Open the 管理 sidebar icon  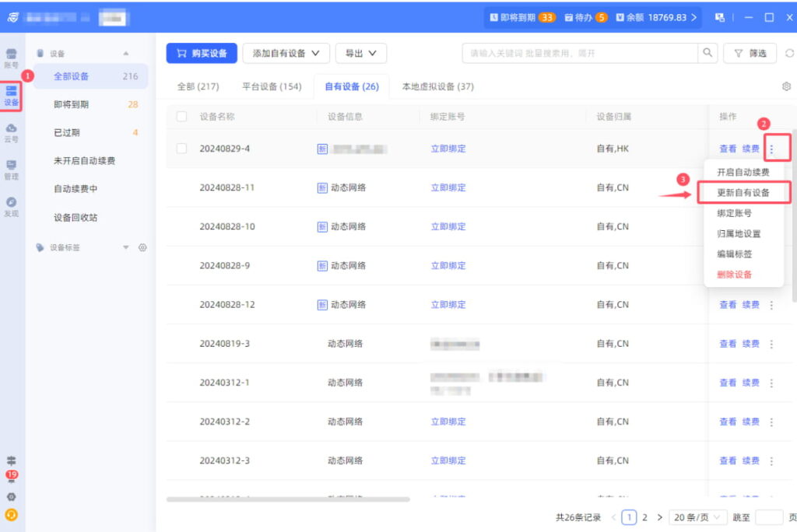[x=11, y=170]
